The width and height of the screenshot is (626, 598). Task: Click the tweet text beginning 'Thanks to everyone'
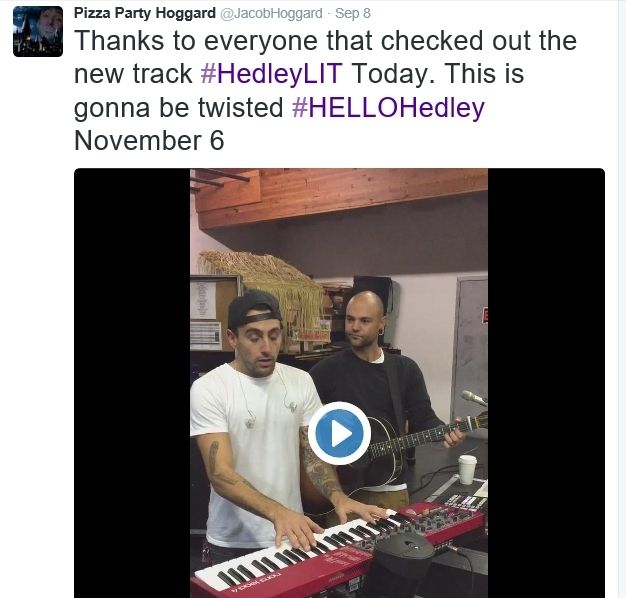(325, 41)
